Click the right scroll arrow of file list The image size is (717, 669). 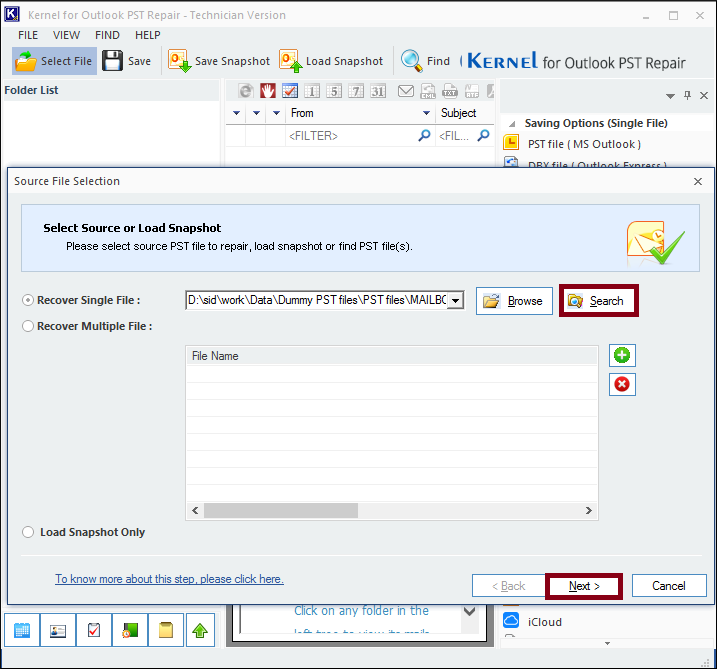[x=589, y=510]
